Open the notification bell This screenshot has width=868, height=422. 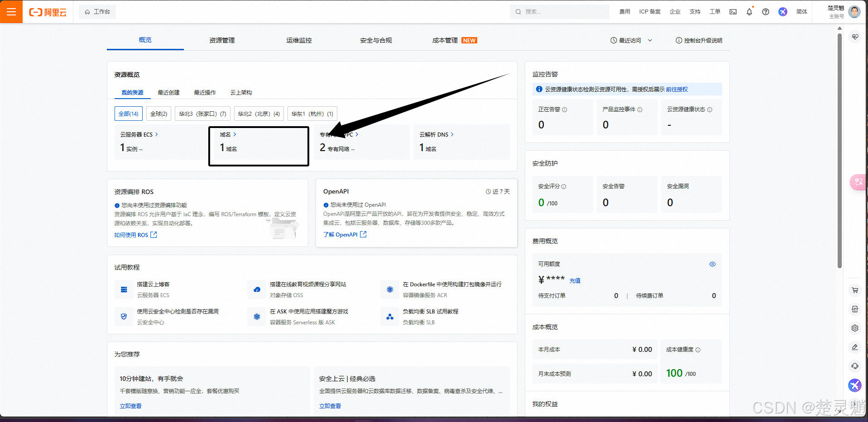749,12
